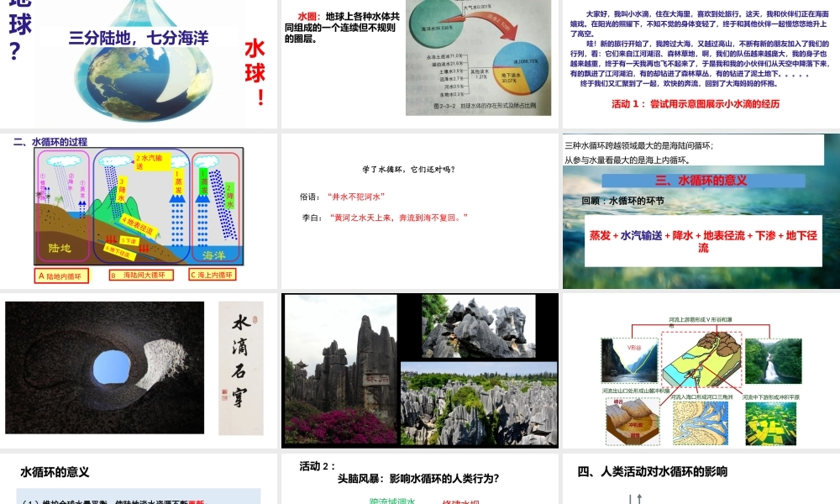
Task: Click the quote "井水不犯河水"
Action: [356, 197]
